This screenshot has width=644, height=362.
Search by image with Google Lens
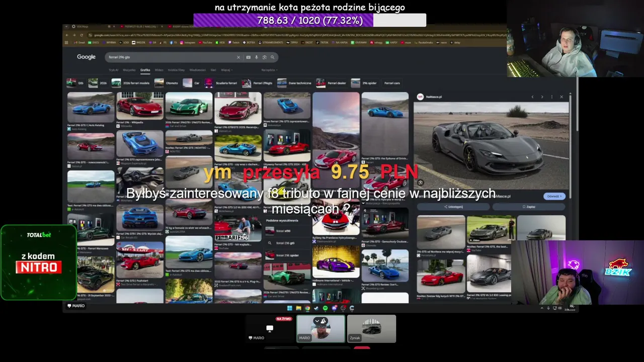(264, 57)
